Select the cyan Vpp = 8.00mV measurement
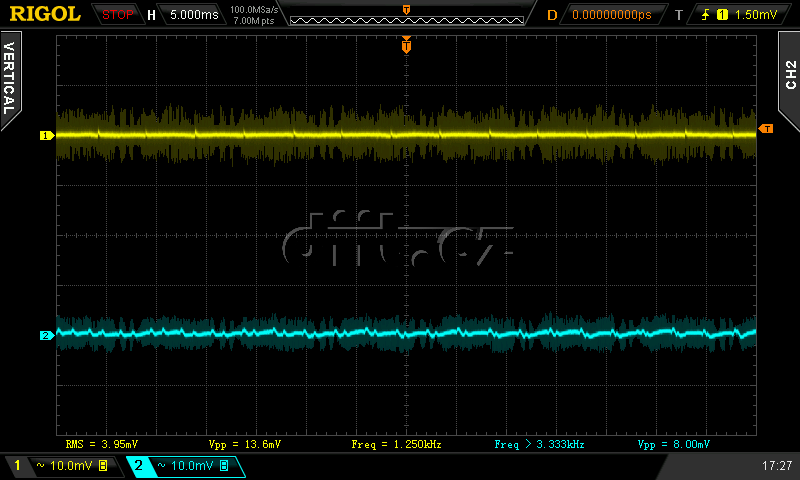Screen dimensions: 800x480 [673, 443]
